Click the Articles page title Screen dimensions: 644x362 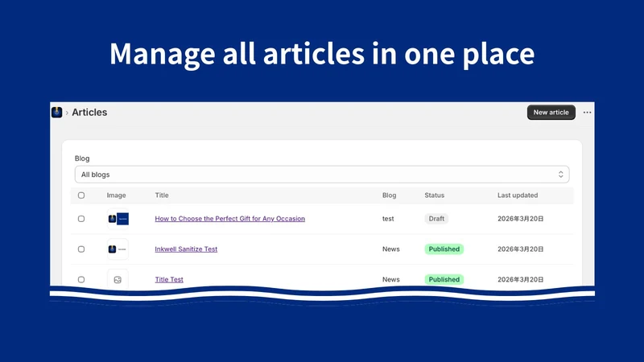(x=89, y=112)
